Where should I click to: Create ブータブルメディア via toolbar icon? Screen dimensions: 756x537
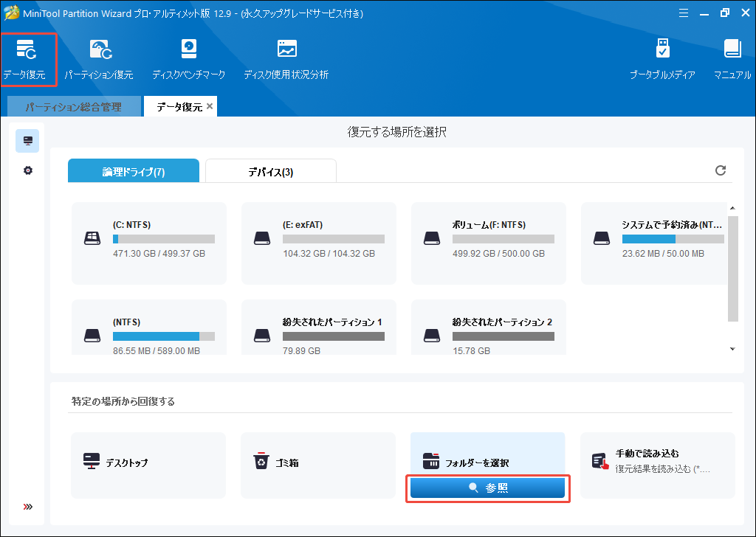click(x=662, y=60)
